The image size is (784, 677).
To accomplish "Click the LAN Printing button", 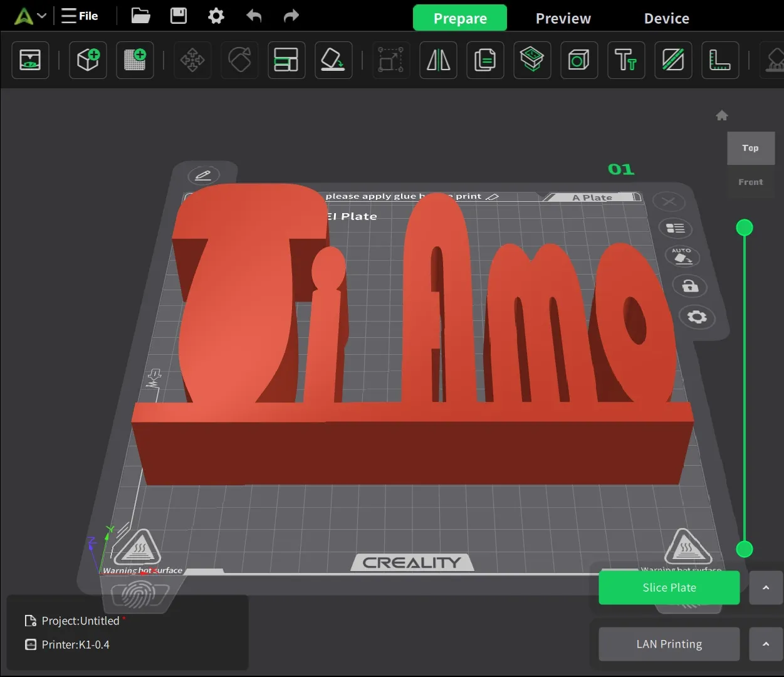I will (669, 644).
